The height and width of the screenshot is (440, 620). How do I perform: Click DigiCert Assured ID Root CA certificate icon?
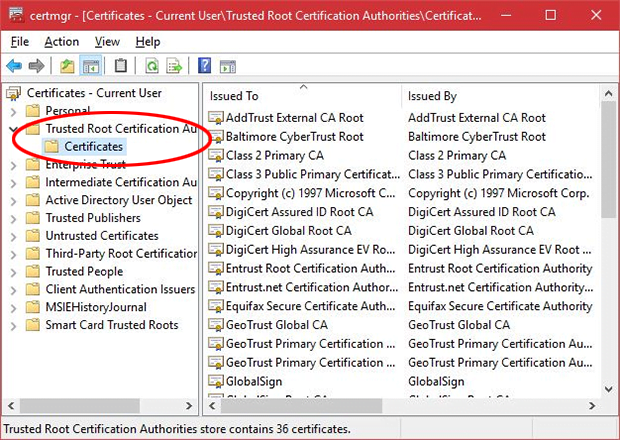click(216, 212)
